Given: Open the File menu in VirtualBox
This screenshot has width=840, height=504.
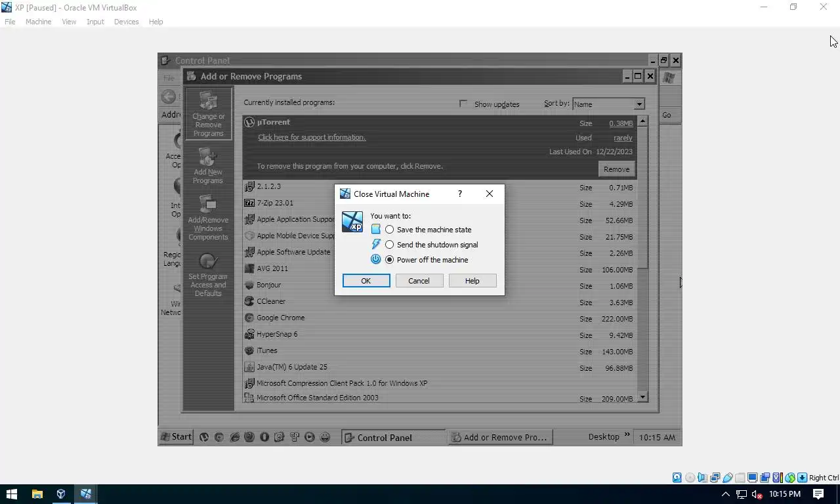Looking at the screenshot, I should pos(10,22).
